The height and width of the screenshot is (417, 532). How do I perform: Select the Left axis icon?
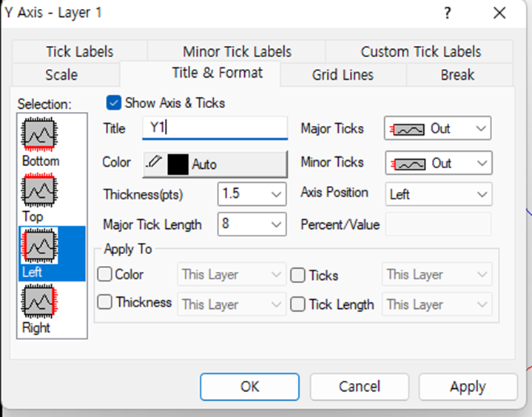click(39, 246)
